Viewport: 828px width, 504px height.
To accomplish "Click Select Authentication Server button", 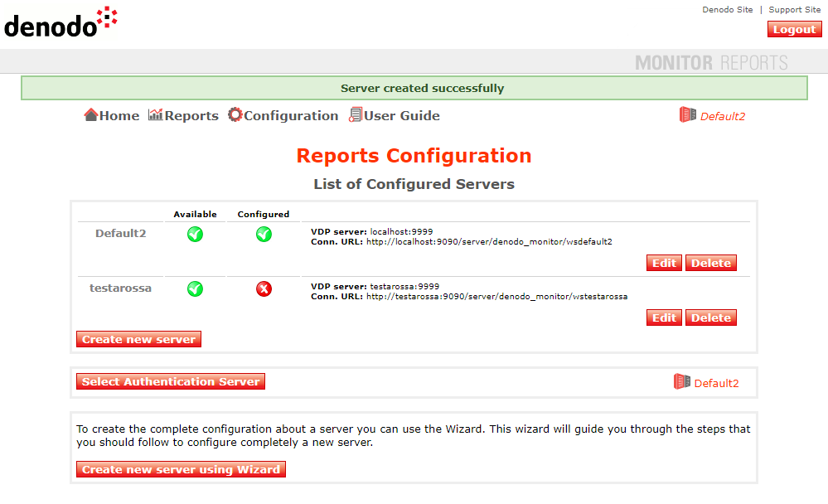I will [171, 381].
